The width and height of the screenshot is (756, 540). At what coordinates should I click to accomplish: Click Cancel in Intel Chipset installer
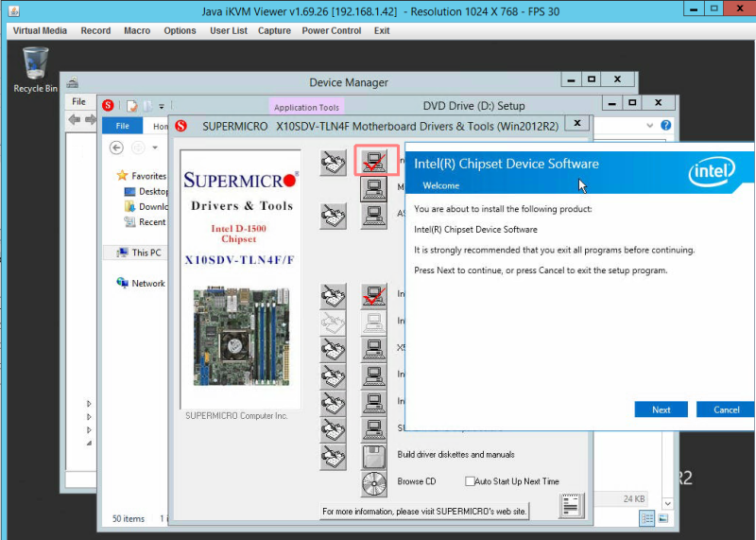726,409
